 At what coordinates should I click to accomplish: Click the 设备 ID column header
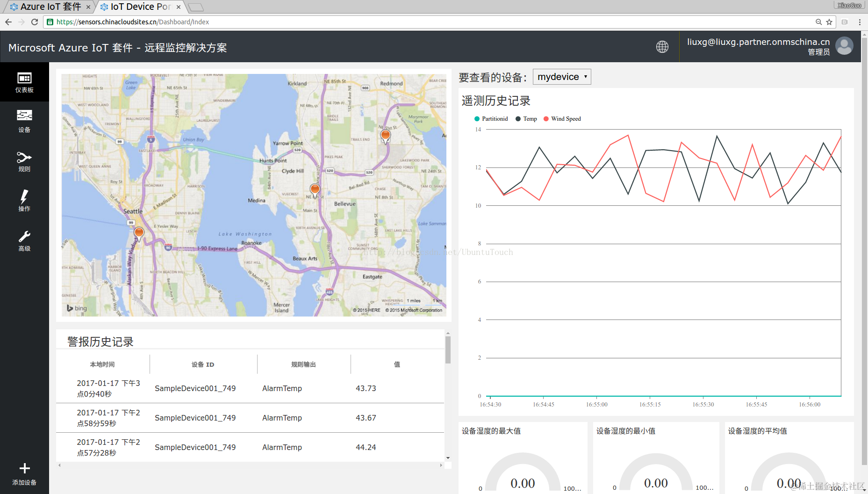tap(203, 364)
